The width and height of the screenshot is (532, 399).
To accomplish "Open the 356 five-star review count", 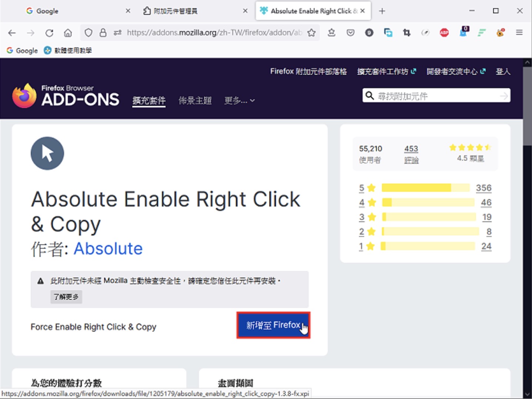I will click(483, 188).
